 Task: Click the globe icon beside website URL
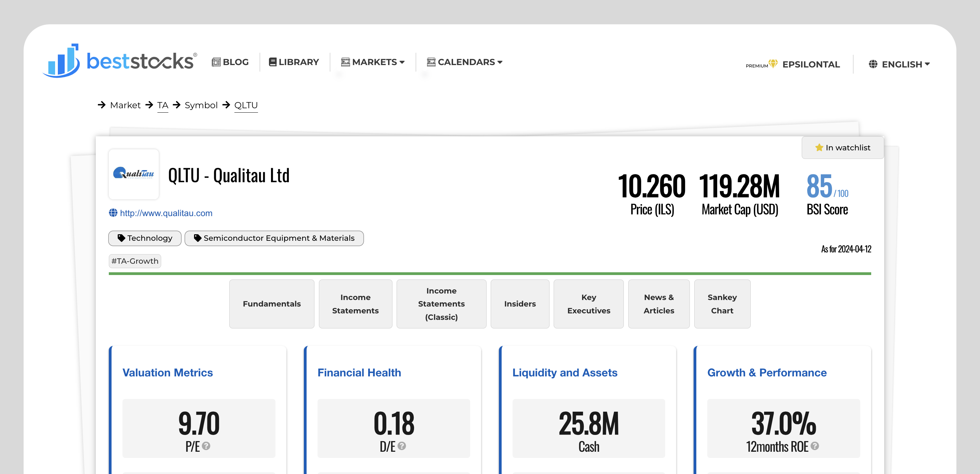coord(113,213)
